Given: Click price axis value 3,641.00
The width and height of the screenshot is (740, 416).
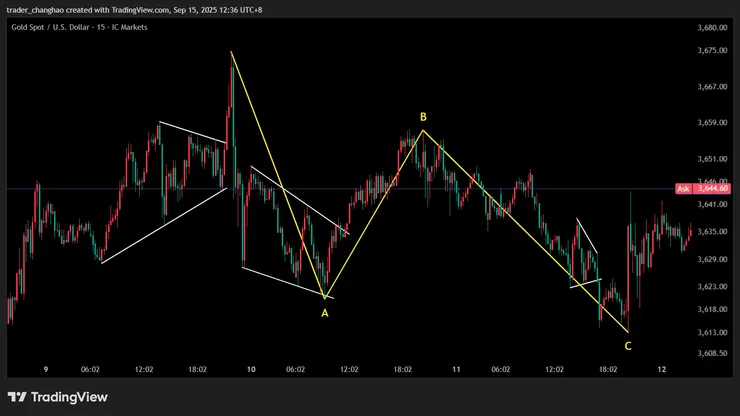Looking at the screenshot, I should [712, 204].
